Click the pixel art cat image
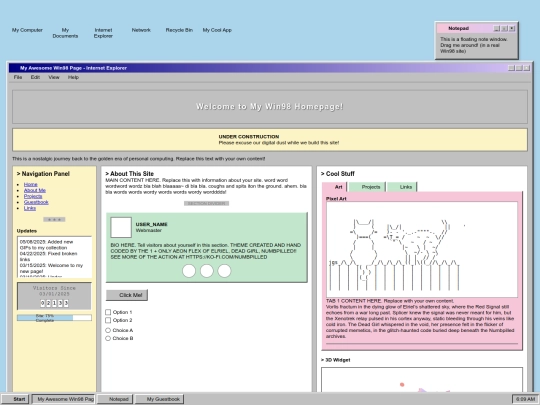 pos(422,250)
